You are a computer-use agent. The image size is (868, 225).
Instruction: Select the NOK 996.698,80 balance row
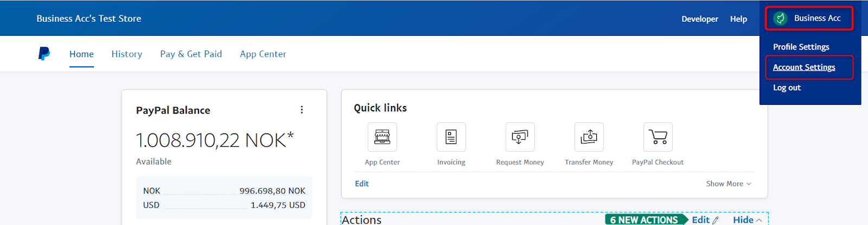(x=224, y=191)
